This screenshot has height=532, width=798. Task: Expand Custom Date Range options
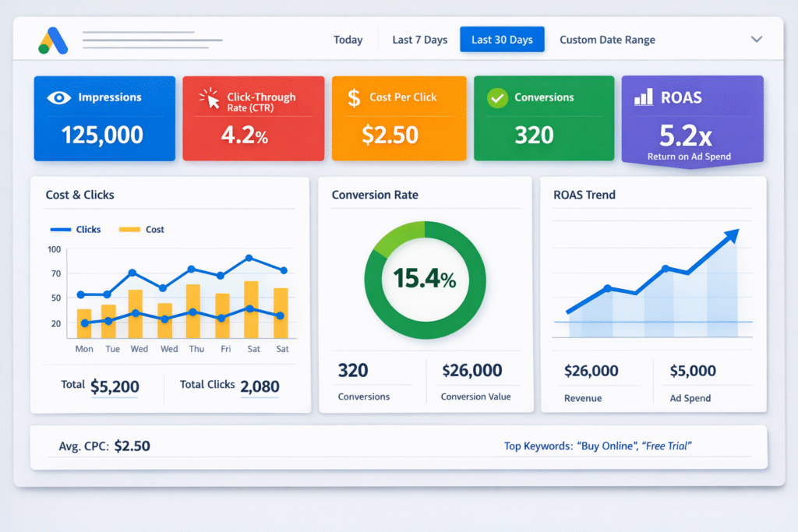(x=607, y=39)
